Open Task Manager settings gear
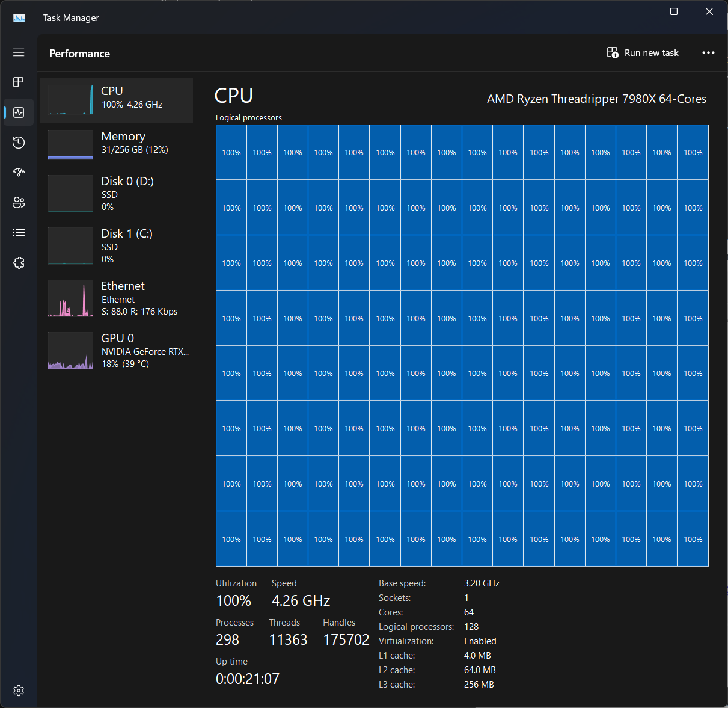Screen dimensions: 728x708 (19, 691)
